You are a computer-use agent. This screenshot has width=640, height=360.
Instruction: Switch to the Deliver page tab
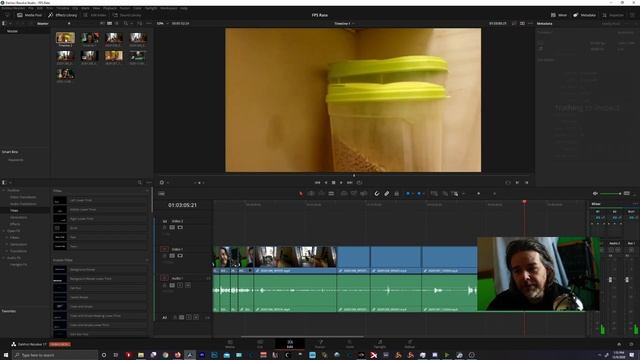pyautogui.click(x=409, y=344)
